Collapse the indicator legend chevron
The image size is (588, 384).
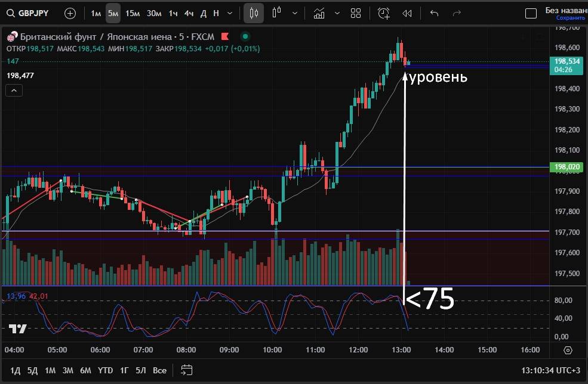[14, 91]
